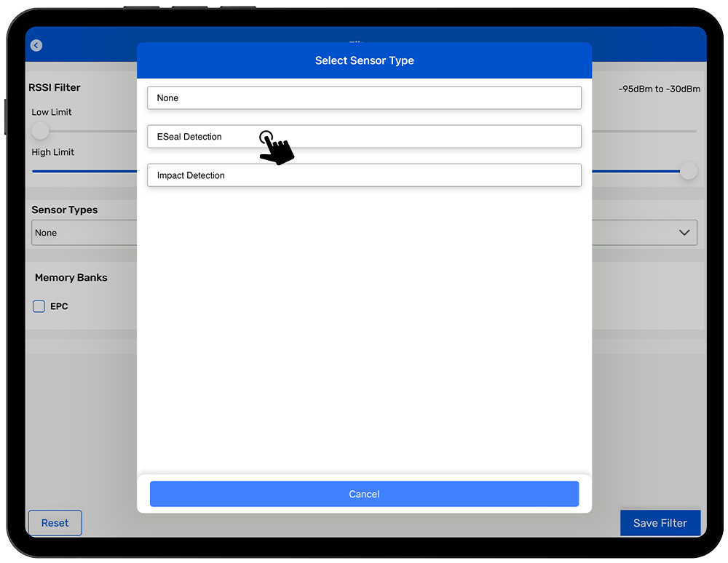Expand the Sensor Types chevron arrow
728x563 pixels.
684,233
